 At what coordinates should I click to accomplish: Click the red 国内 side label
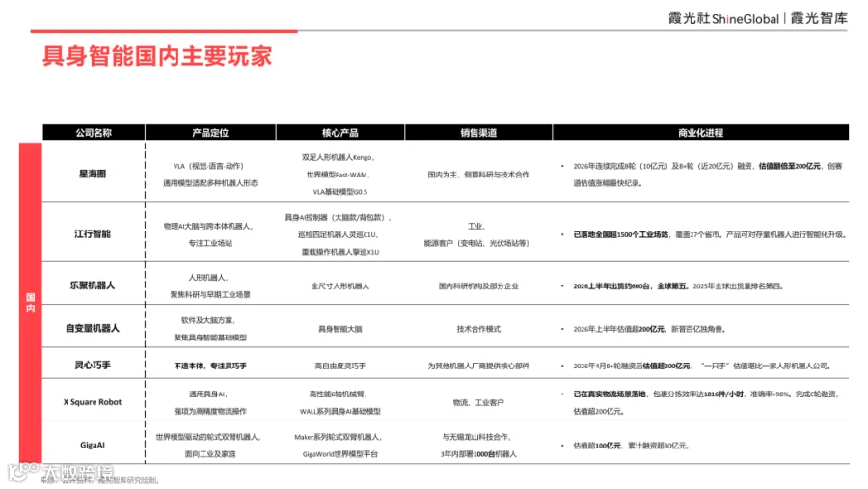(x=31, y=303)
